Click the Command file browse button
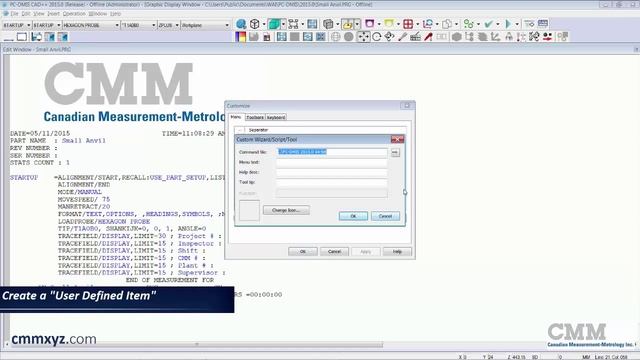 point(395,152)
